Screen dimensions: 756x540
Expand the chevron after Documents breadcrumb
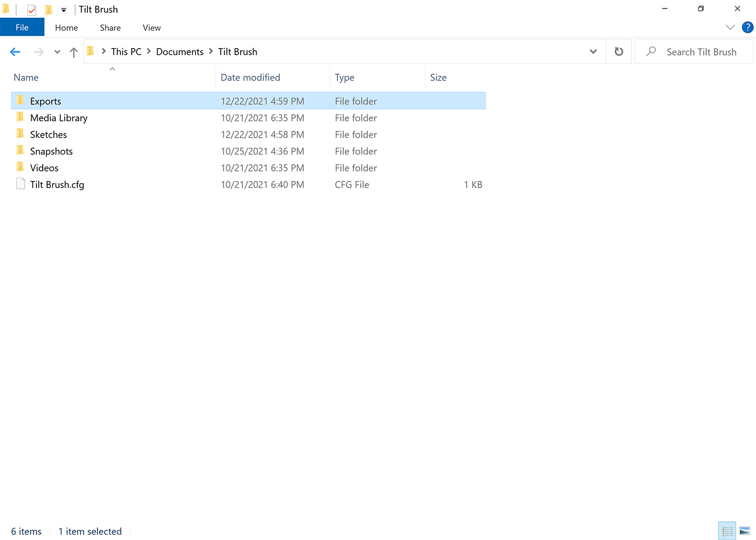click(x=211, y=52)
